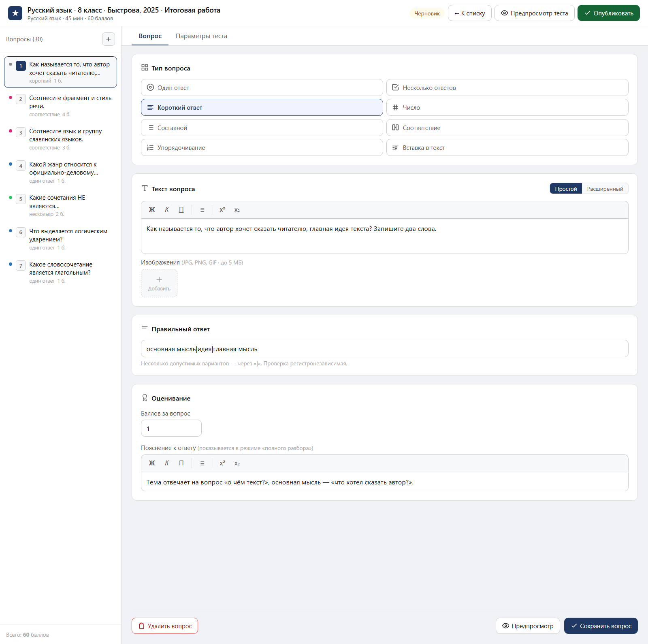Apply superscript in question text toolbar

pos(222,210)
